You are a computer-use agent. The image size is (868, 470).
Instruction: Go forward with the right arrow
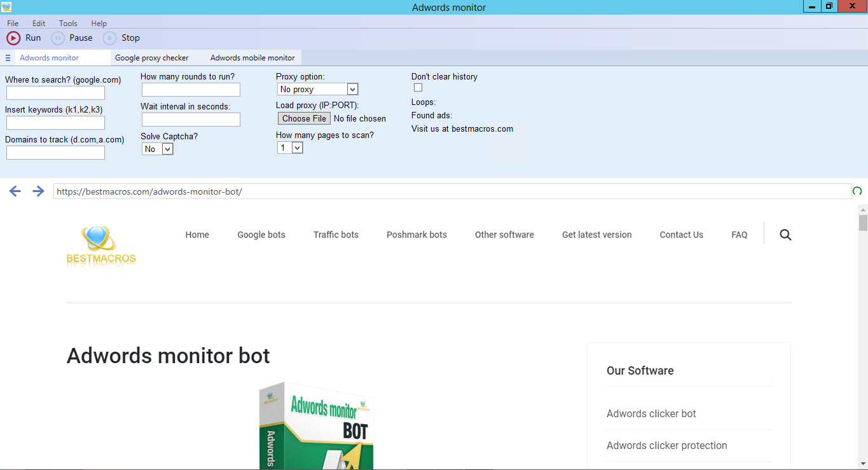click(38, 191)
